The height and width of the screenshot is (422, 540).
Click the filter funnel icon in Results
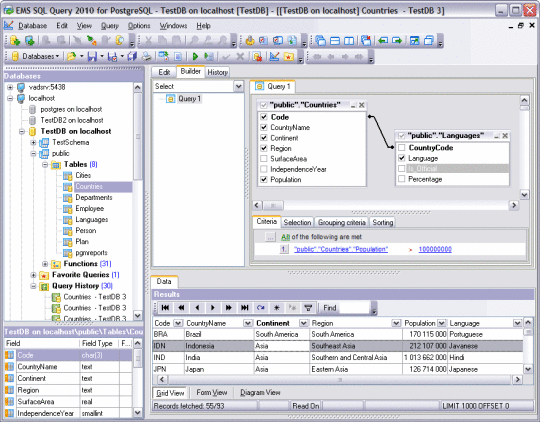pos(308,308)
